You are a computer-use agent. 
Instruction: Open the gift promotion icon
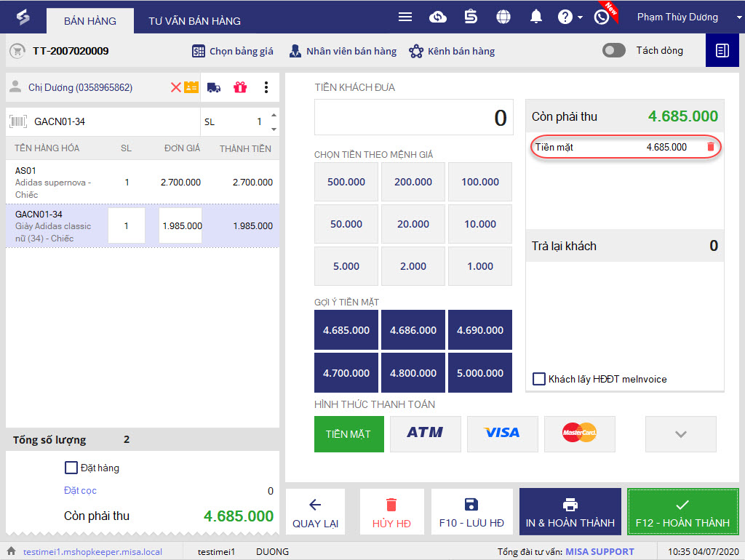240,87
